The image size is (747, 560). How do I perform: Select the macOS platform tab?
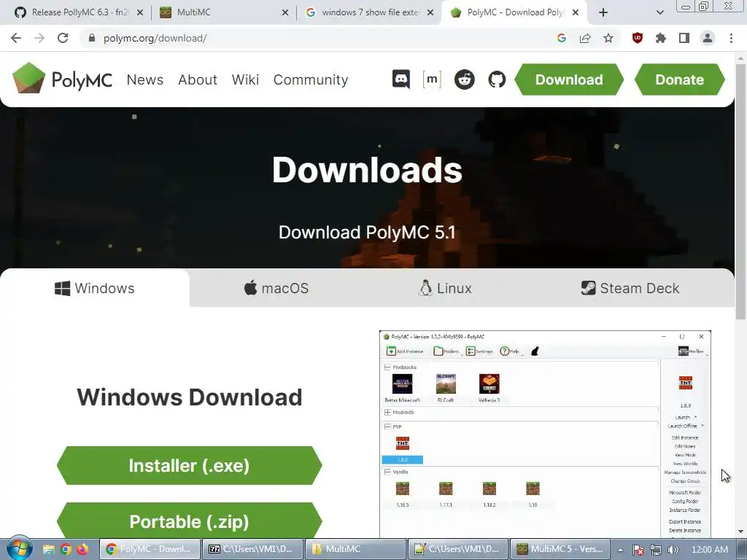276,288
